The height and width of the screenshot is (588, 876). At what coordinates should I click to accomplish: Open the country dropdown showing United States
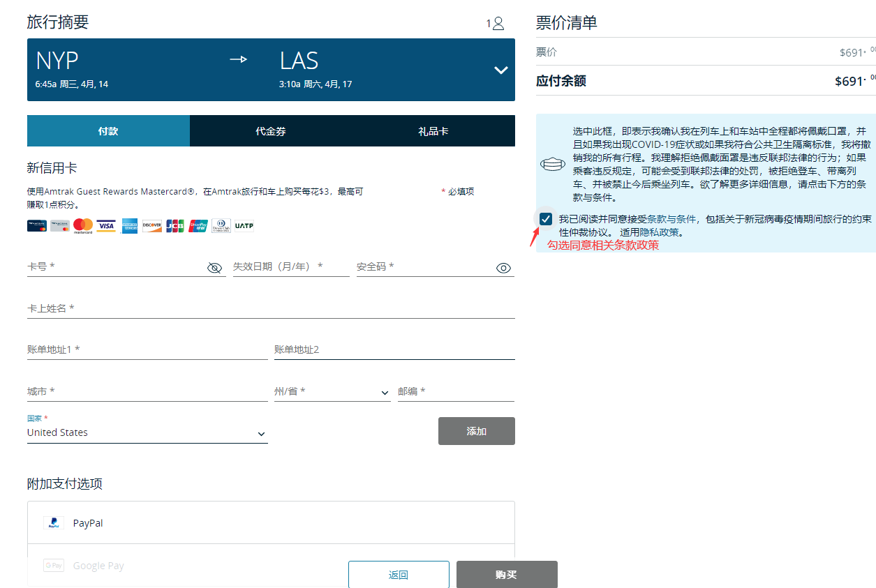pos(147,433)
